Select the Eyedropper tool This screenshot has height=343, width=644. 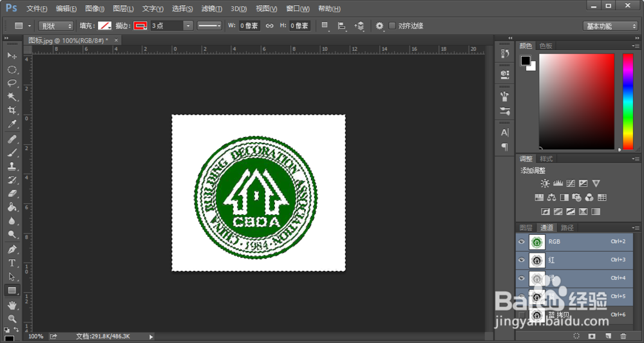click(12, 124)
